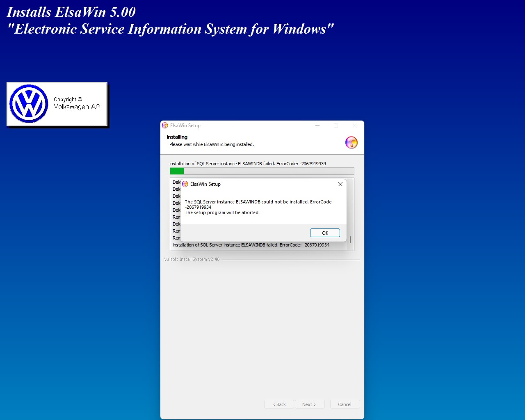Close the error dialog with the X button
525x420 pixels.
click(340, 184)
